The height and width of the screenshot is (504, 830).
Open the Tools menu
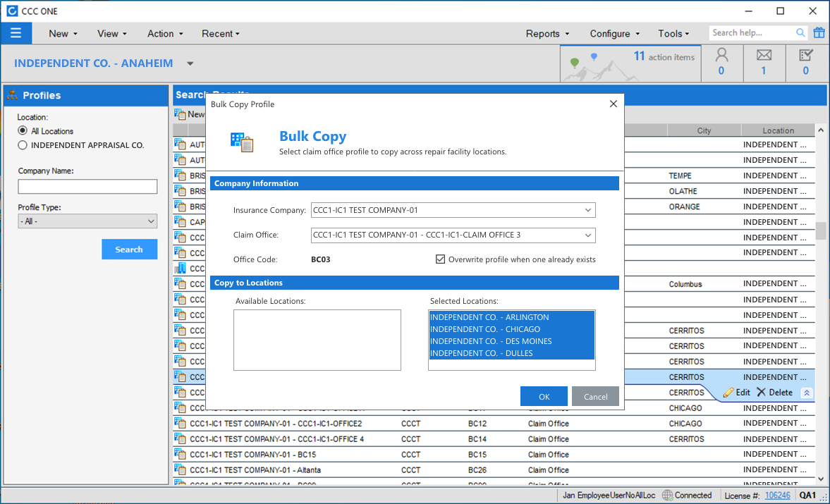click(673, 33)
